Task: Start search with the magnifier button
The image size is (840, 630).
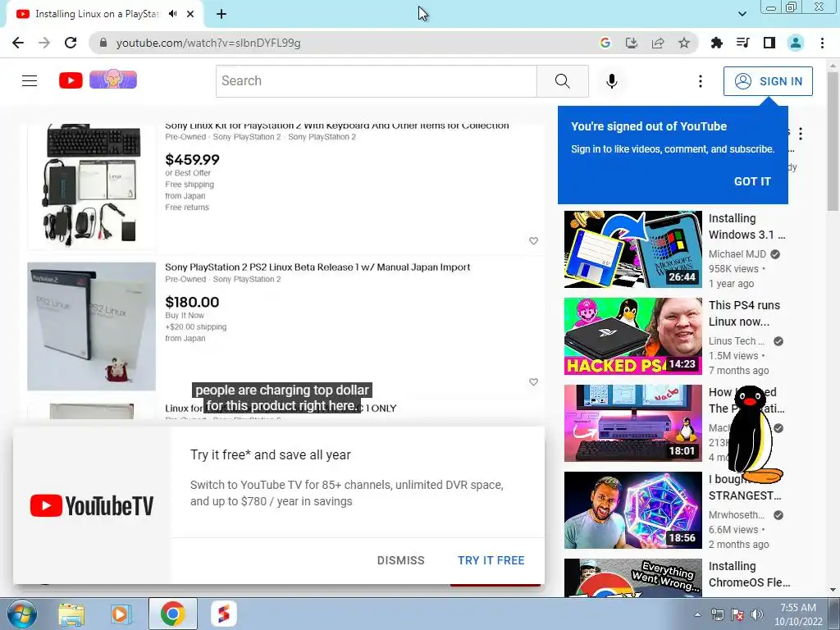Action: coord(563,81)
